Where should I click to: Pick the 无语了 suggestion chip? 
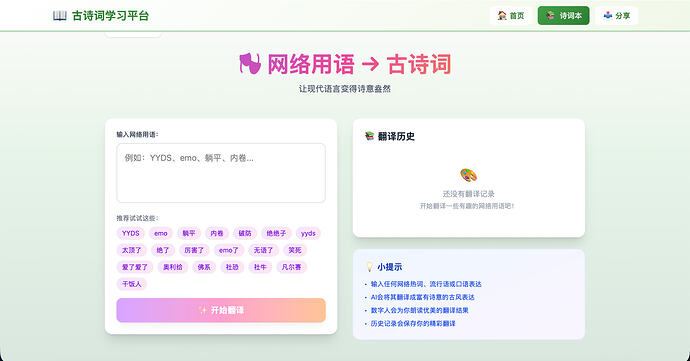(263, 250)
